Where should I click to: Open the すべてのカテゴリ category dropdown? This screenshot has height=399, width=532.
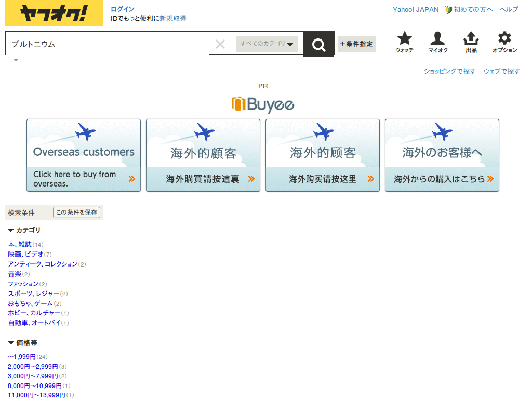click(x=267, y=44)
